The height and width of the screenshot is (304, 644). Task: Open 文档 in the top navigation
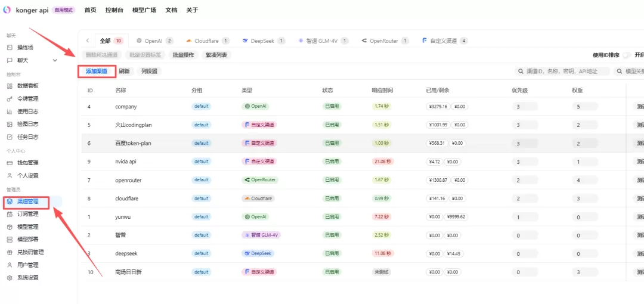pos(171,10)
